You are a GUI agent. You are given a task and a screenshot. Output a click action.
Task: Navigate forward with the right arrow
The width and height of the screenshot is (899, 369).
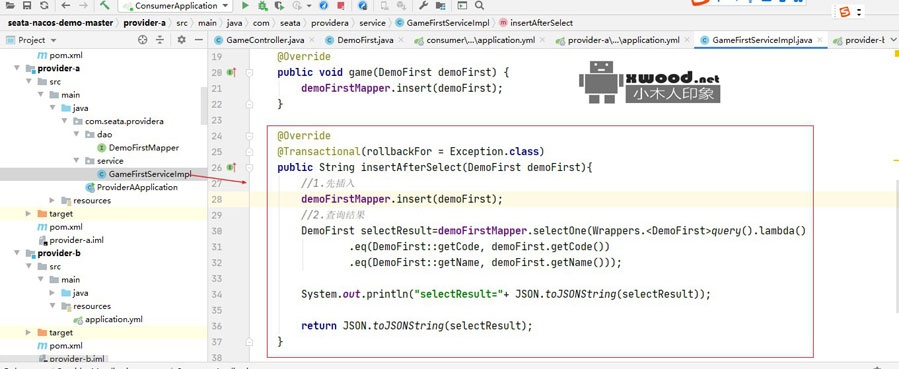pos(83,6)
